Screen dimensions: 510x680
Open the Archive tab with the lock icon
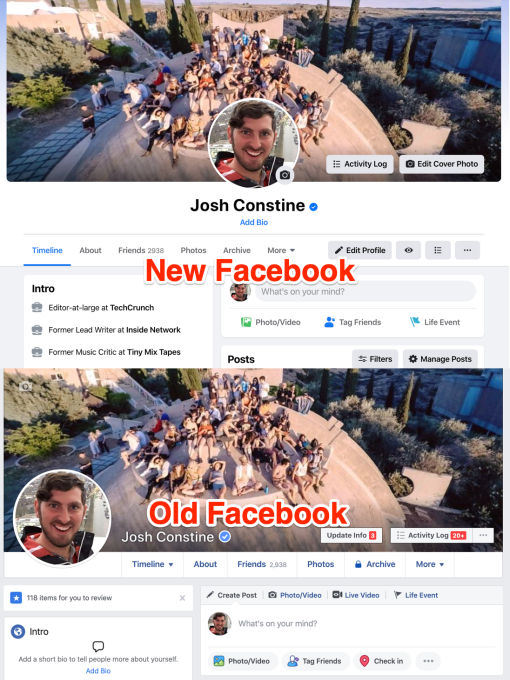375,564
